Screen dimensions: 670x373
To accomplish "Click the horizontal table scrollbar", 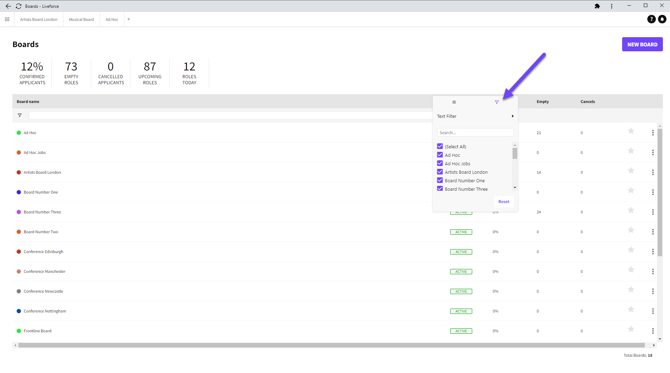I will [x=331, y=345].
